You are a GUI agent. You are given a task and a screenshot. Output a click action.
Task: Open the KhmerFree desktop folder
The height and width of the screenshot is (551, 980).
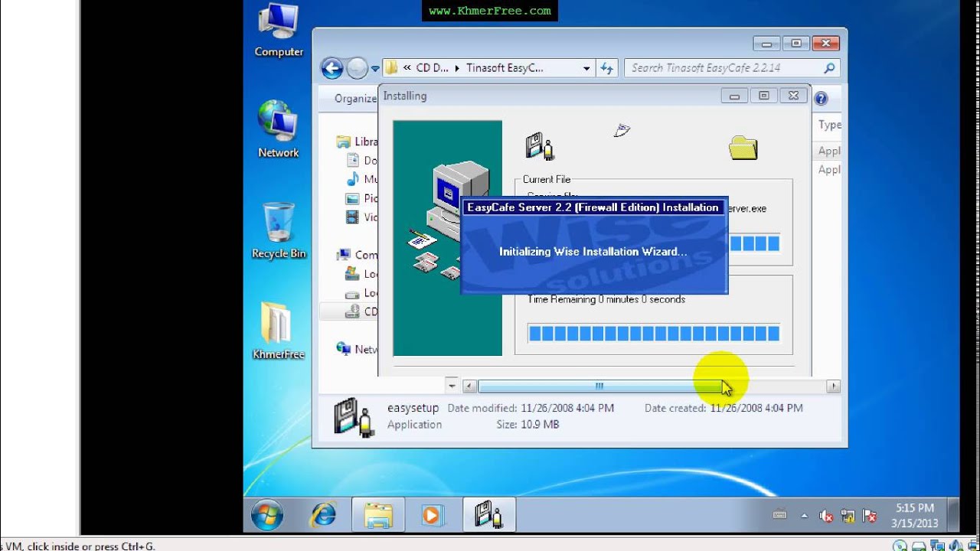tap(279, 331)
